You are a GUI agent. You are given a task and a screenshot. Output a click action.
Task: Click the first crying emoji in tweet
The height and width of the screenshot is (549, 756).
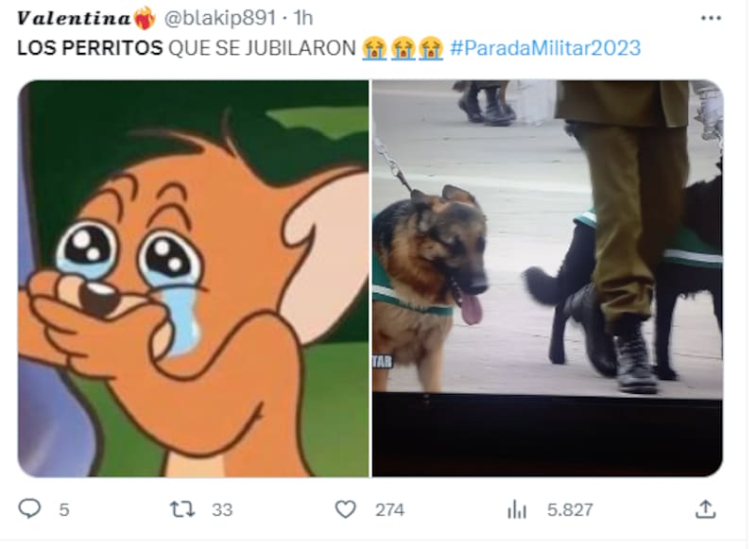374,48
